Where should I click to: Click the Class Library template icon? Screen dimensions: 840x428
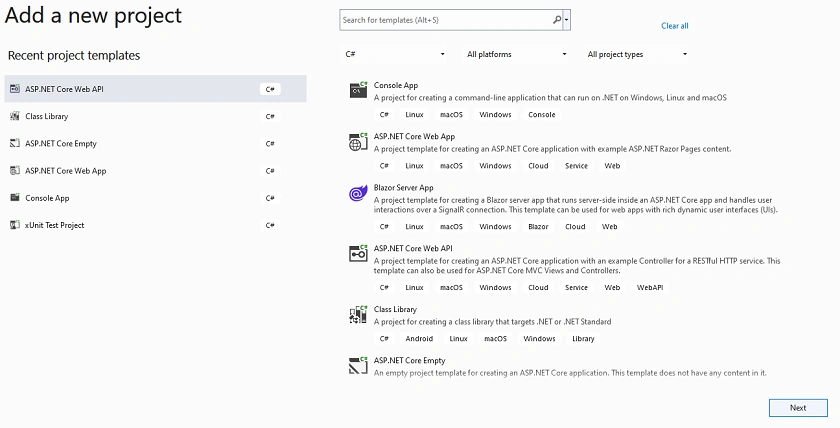[358, 314]
